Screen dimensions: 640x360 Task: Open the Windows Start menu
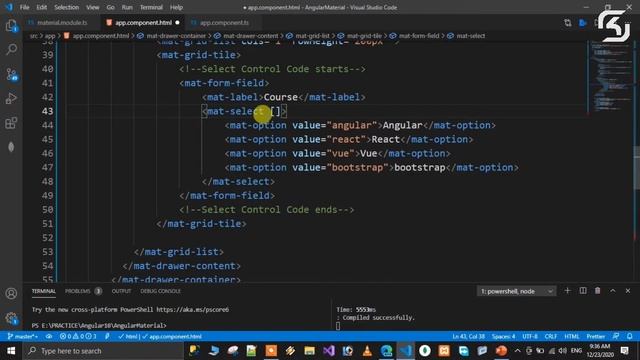click(x=11, y=351)
